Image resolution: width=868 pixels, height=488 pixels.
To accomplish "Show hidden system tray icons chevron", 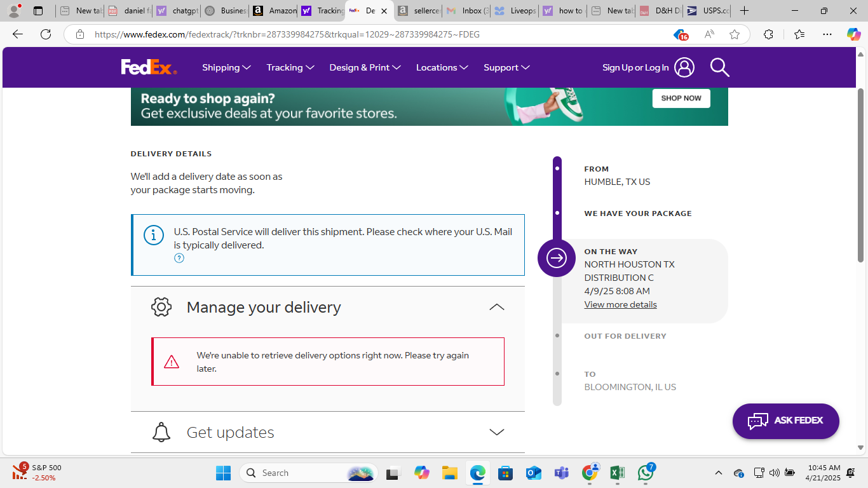I will point(719,473).
